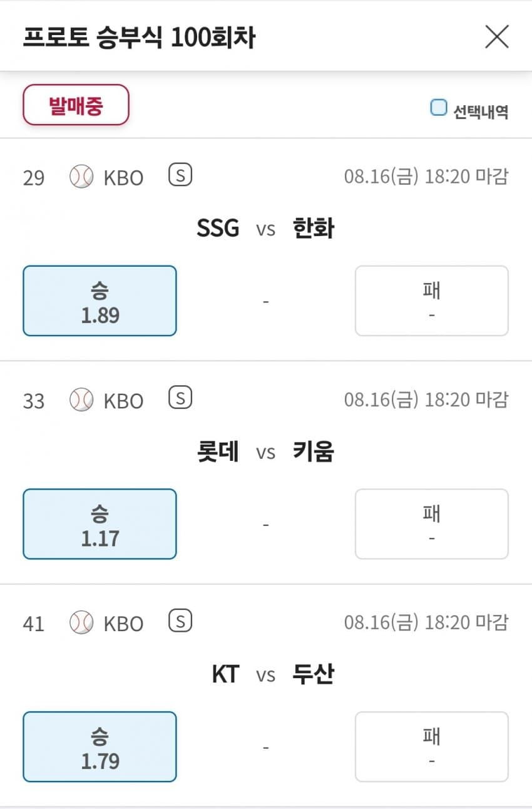Select 패 for SSG vs 한화

432,301
